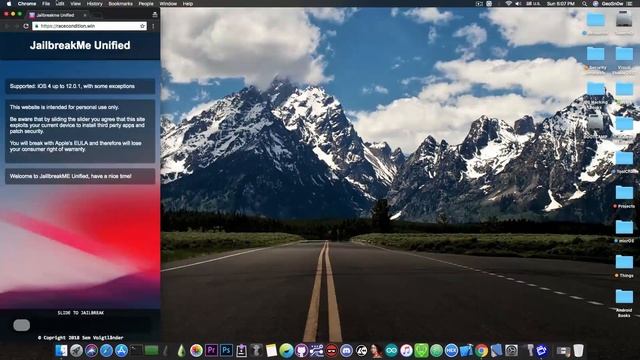Launch Launchpad rocket icon in dock
Image resolution: width=640 pixels, height=360 pixels.
tap(76, 351)
